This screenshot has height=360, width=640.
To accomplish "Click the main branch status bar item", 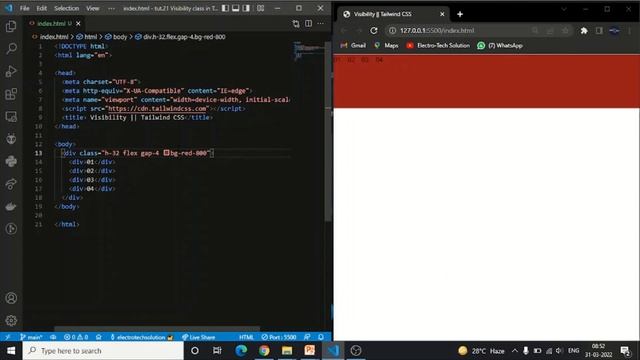I will pos(31,337).
